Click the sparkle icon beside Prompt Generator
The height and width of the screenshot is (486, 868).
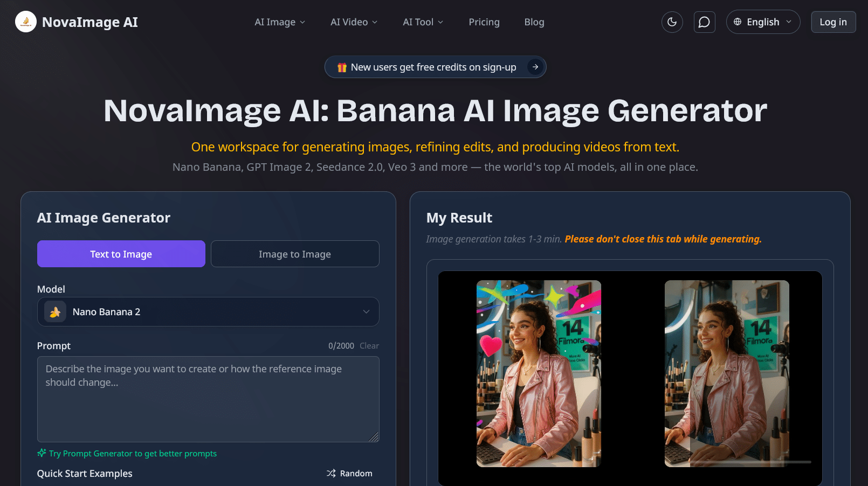click(x=42, y=453)
